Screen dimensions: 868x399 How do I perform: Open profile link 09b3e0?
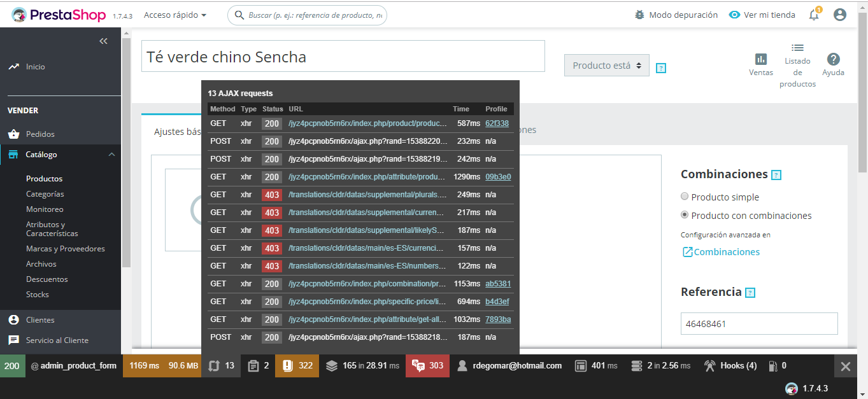pyautogui.click(x=498, y=177)
